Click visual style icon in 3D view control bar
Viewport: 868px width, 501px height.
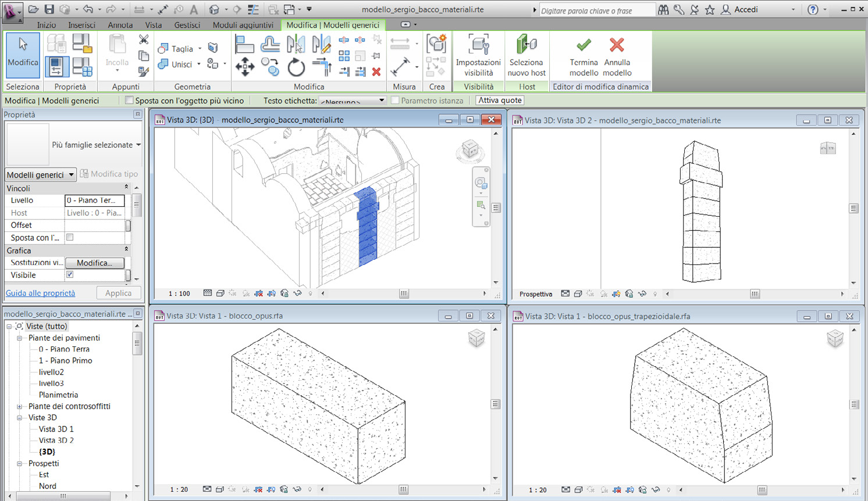click(x=220, y=294)
